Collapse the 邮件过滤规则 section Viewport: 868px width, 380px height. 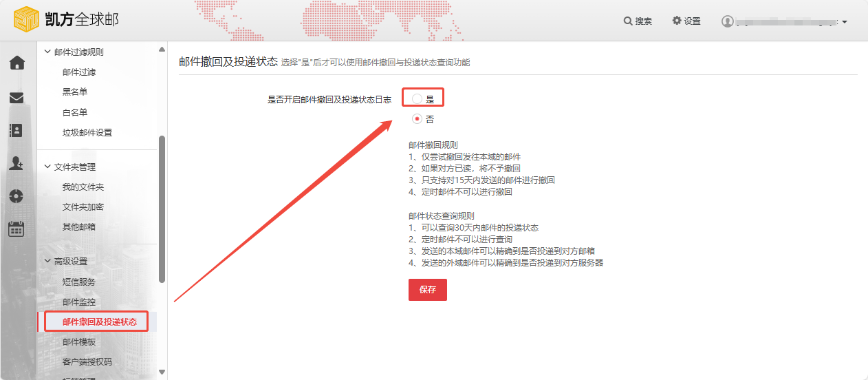point(74,52)
